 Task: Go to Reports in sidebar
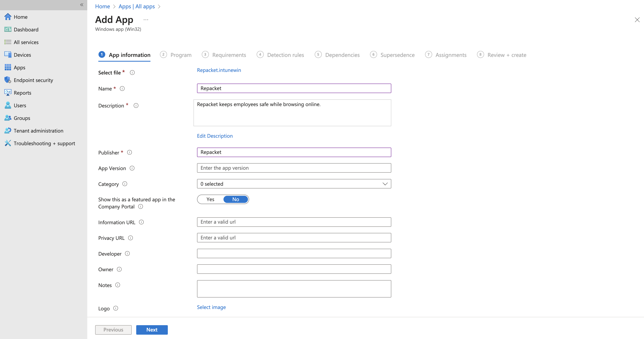(22, 93)
